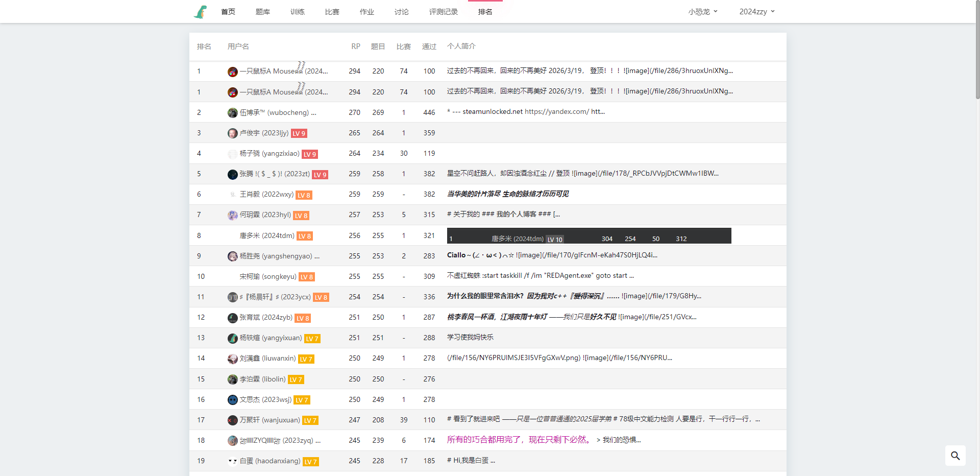Open user profile 宋柯瑜 (songkeyu)

pos(268,276)
